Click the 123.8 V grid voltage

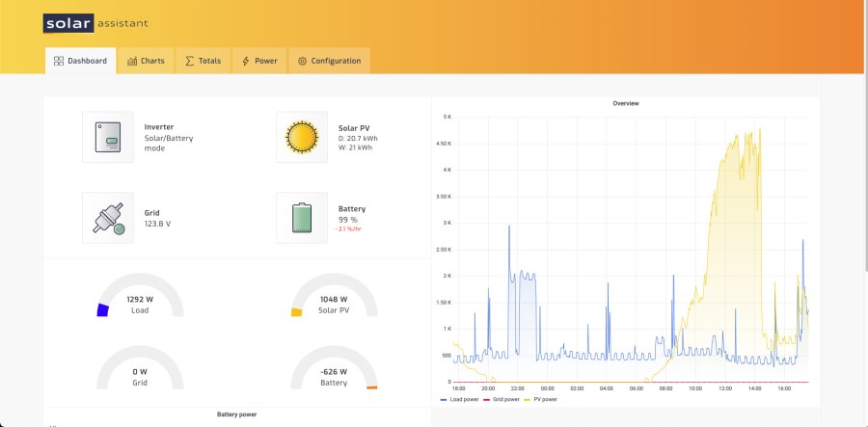point(158,224)
